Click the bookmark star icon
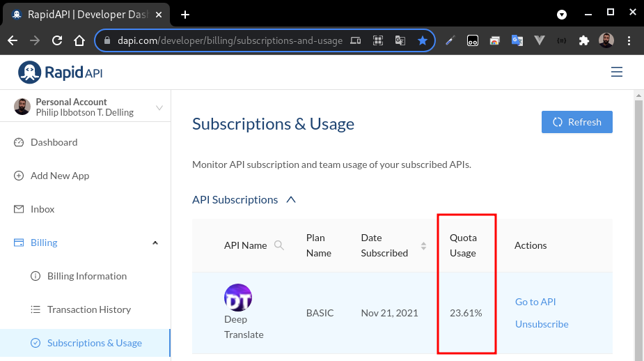644x361 pixels. 422,40
